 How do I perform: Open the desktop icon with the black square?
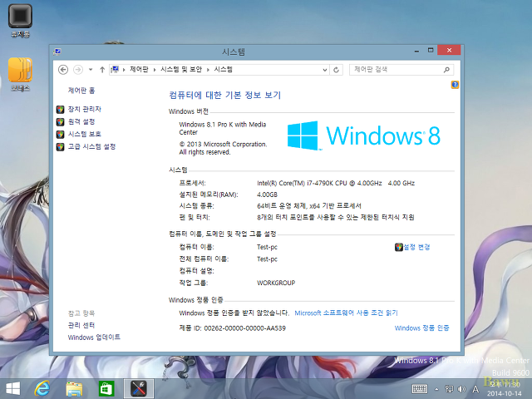click(20, 20)
